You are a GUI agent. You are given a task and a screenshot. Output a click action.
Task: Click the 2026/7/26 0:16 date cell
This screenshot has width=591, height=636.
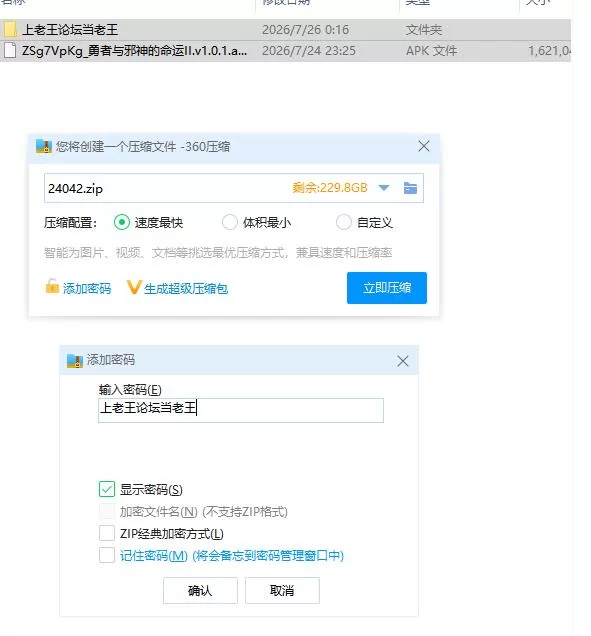305,30
